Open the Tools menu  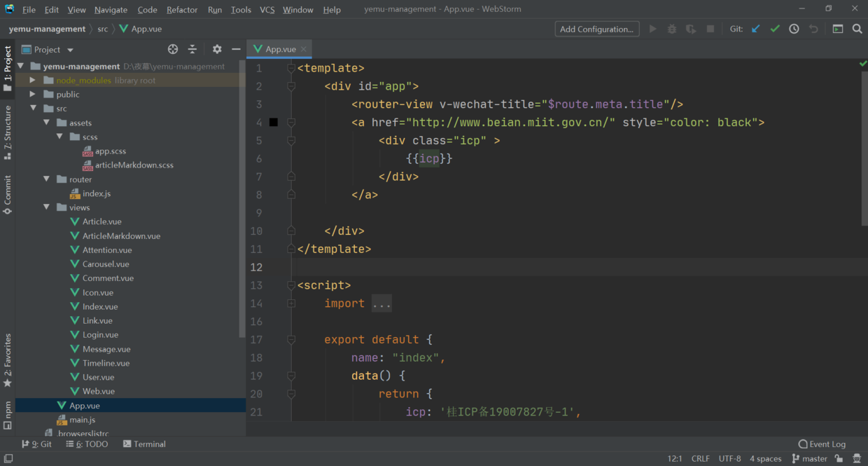[x=241, y=10]
